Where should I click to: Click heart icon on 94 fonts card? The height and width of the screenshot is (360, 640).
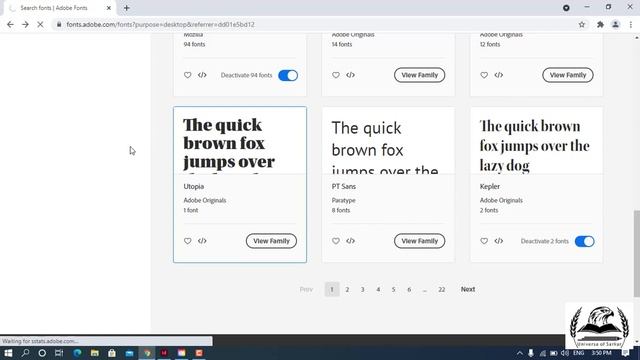tap(187, 75)
